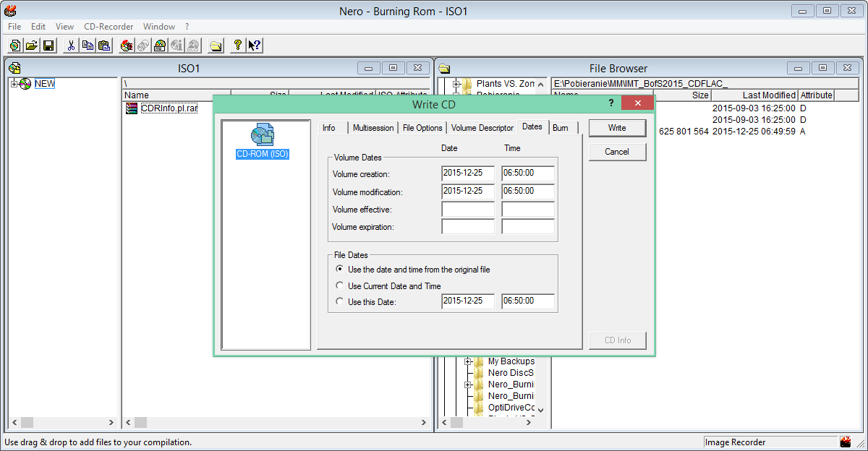Click the Volume creation time field
The height and width of the screenshot is (451, 868).
(x=528, y=173)
